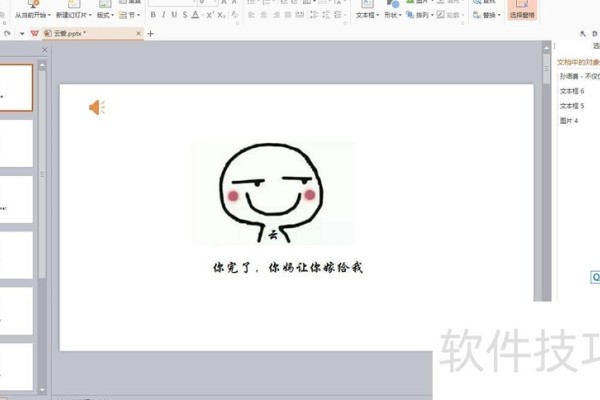Toggle Italic formatting
Screen dimensions: 600x400
click(x=164, y=15)
